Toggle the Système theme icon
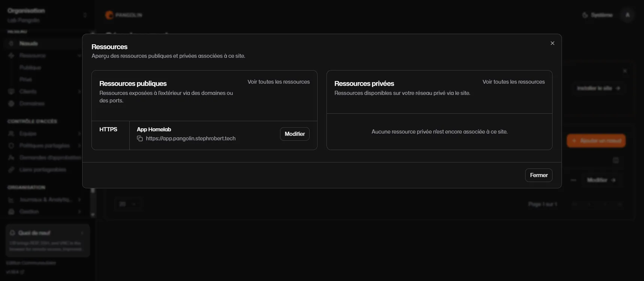Screen dimensions: 644x281 pos(585,15)
